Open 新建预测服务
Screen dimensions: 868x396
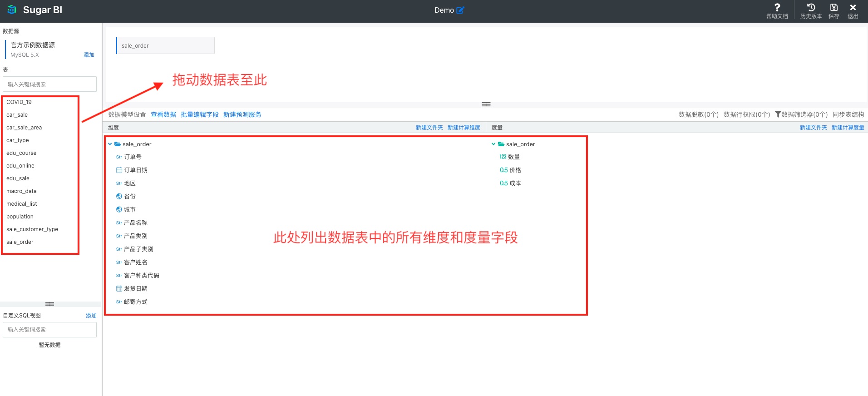coord(242,114)
